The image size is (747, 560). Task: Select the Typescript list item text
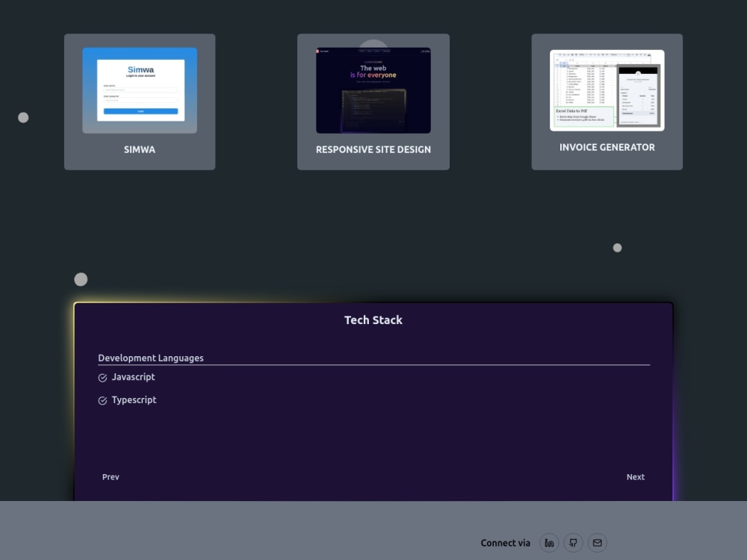coord(134,400)
